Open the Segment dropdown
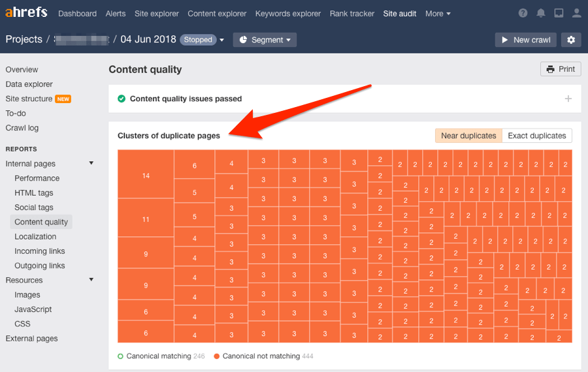 click(x=265, y=40)
